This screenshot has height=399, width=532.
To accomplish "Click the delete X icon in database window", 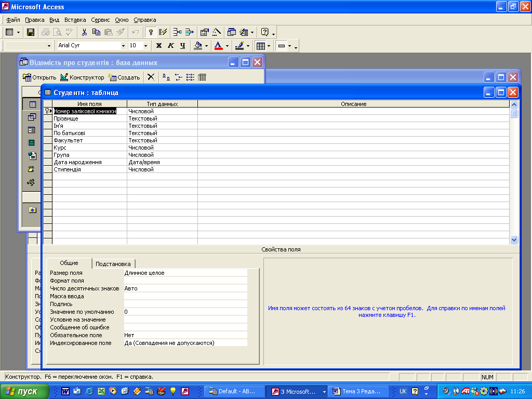I will point(151,77).
